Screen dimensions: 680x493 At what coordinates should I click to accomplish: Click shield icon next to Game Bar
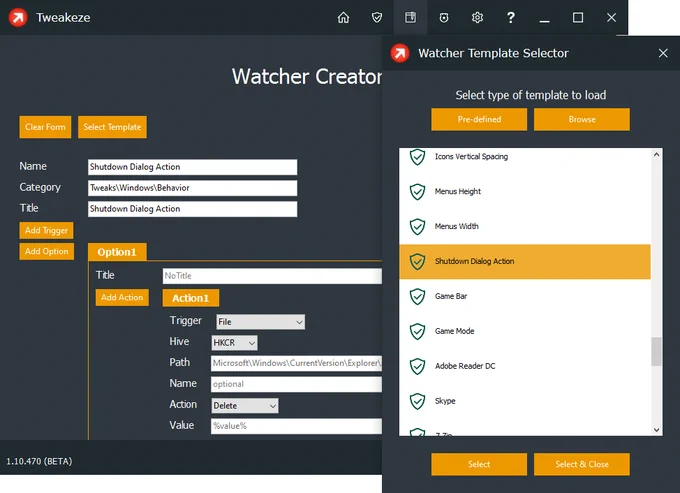tap(417, 297)
